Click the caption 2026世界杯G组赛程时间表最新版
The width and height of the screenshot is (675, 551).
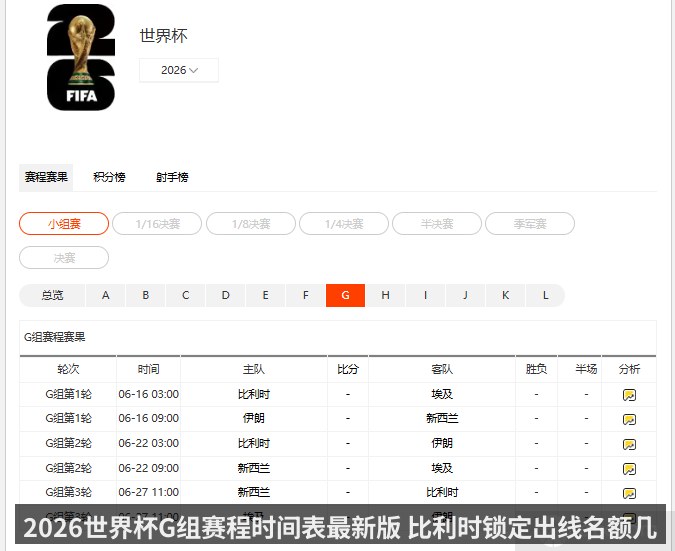211,527
